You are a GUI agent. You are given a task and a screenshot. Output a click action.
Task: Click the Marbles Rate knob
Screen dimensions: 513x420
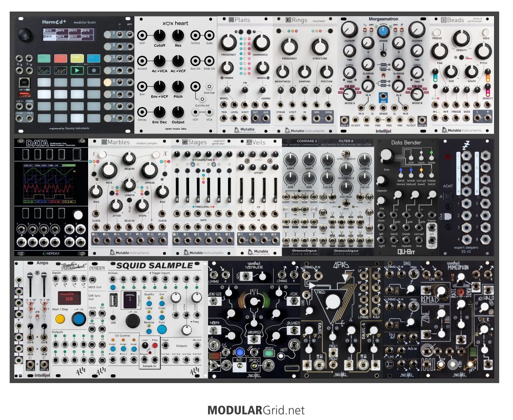109,170
